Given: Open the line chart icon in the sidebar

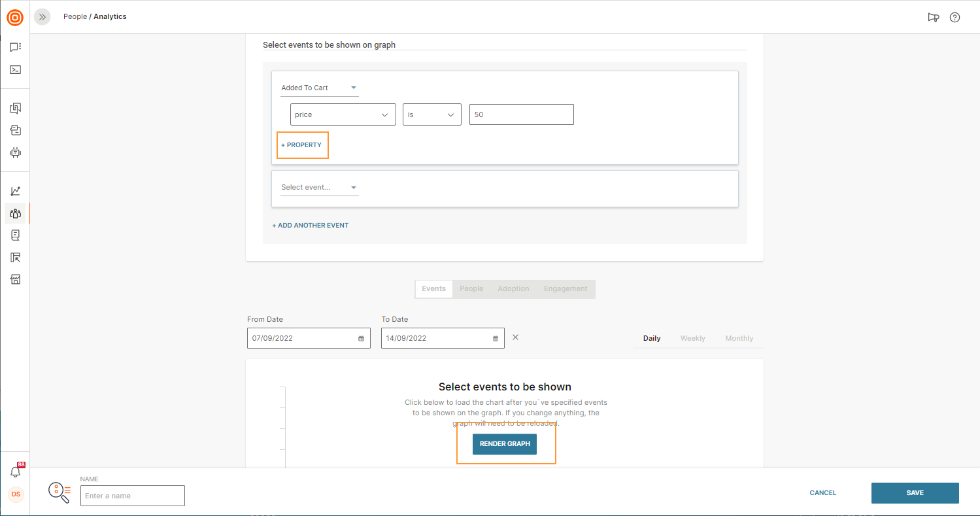Looking at the screenshot, I should pos(15,191).
